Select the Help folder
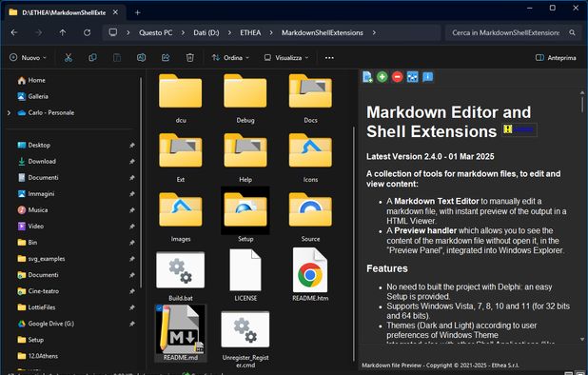Viewport: 588px width, 375px height. pos(245,157)
